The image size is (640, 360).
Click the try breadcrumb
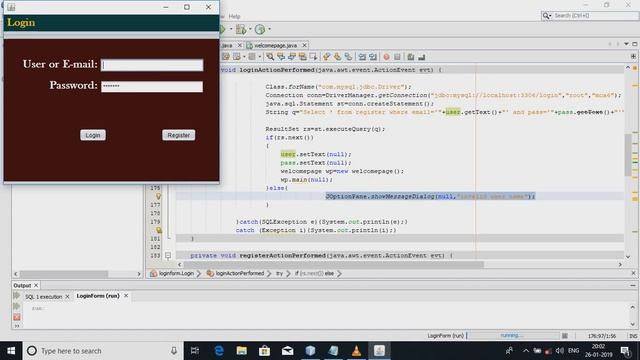click(279, 273)
